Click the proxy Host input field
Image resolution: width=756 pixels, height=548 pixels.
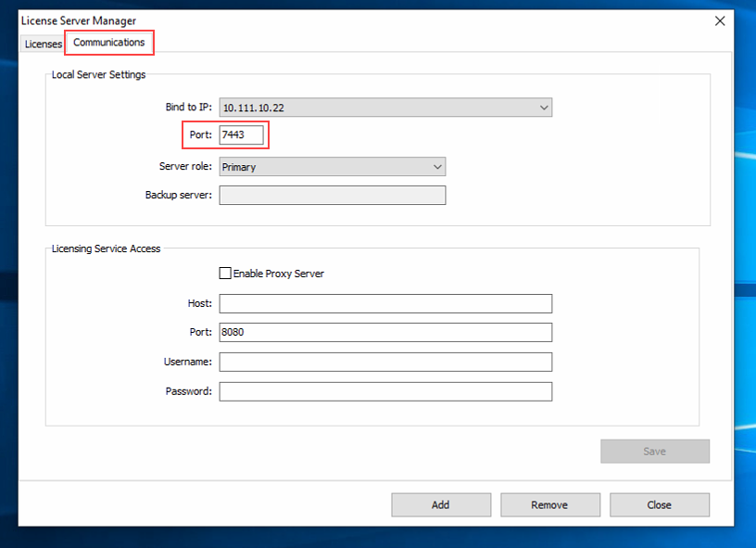click(385, 303)
